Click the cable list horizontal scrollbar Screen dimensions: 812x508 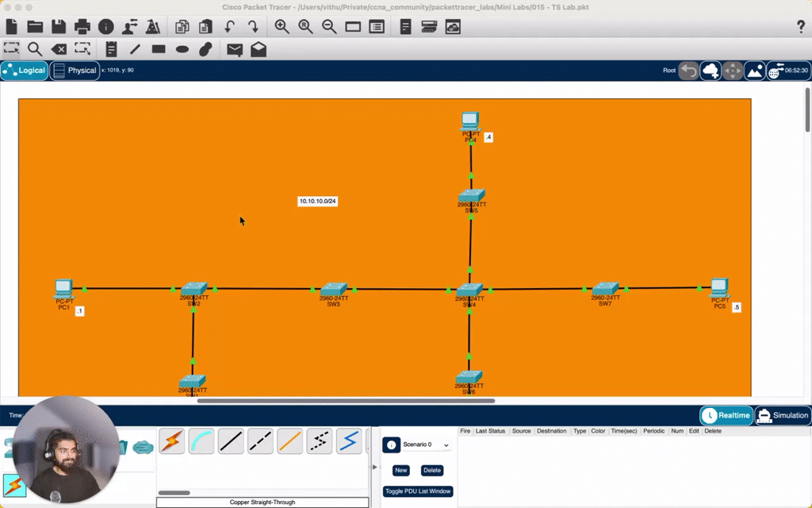point(174,493)
